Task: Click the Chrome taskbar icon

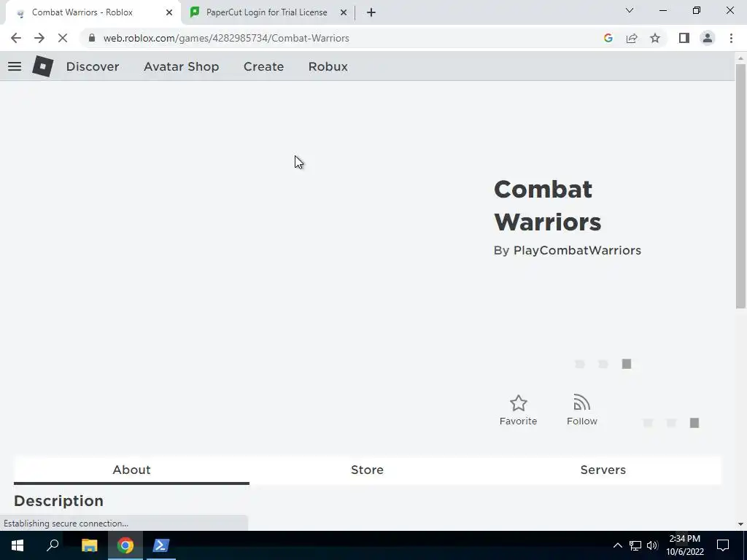Action: (x=125, y=545)
